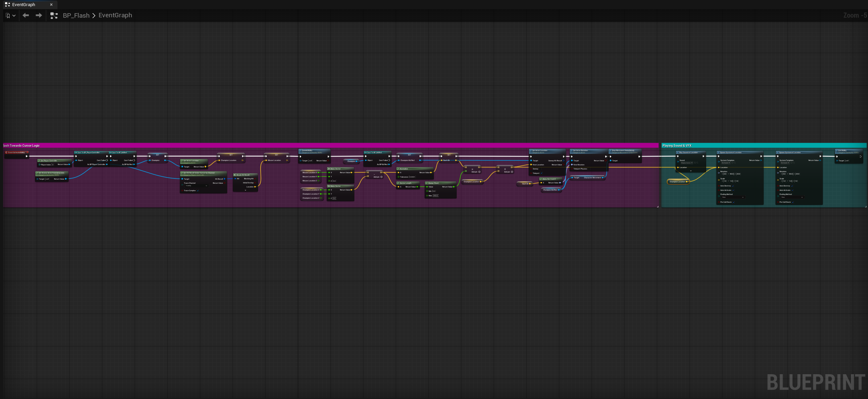Screen dimensions: 868x399
Task: Click Add pin on the subtract node
Action: [x=378, y=177]
